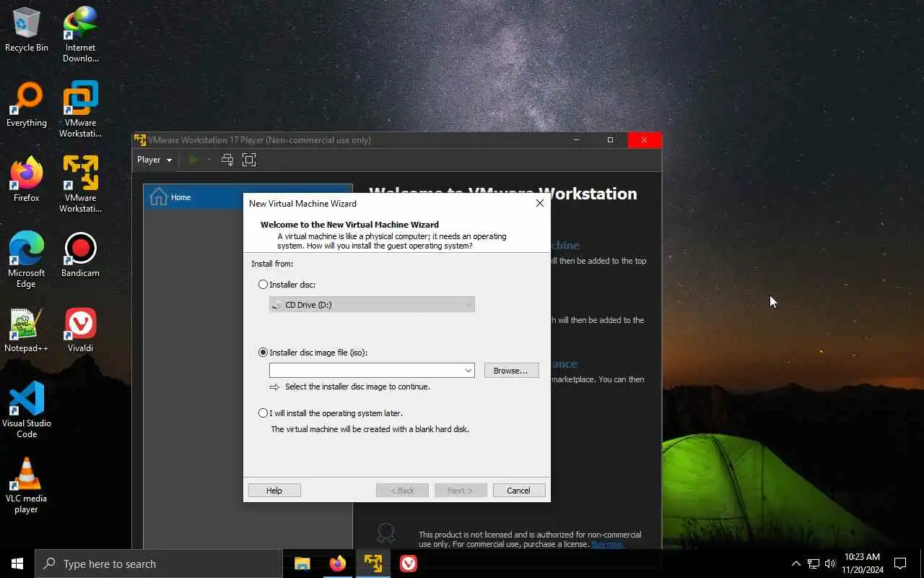Select VLC media player desktop icon
This screenshot has height=578, width=924.
(x=27, y=486)
